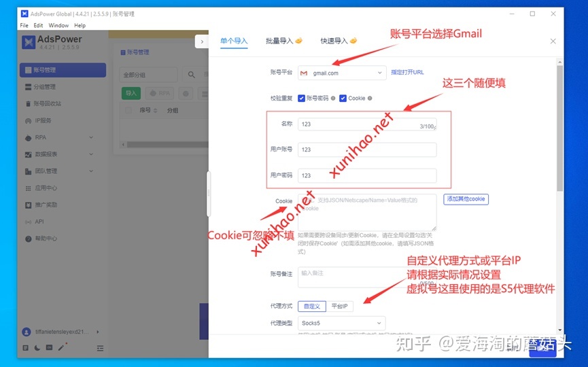Switch to 单个导入 tab
The height and width of the screenshot is (367, 588).
234,41
